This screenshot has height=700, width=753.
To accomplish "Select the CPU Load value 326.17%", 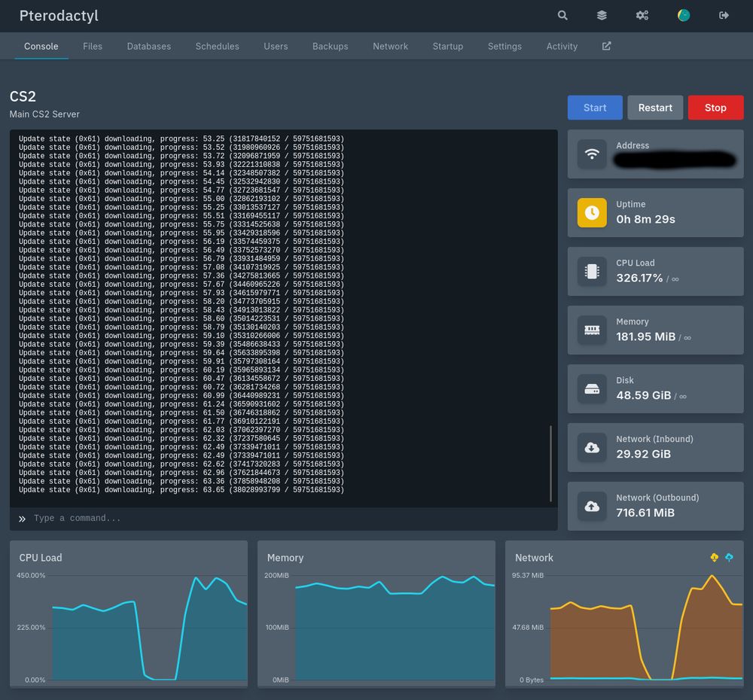I will (x=639, y=278).
